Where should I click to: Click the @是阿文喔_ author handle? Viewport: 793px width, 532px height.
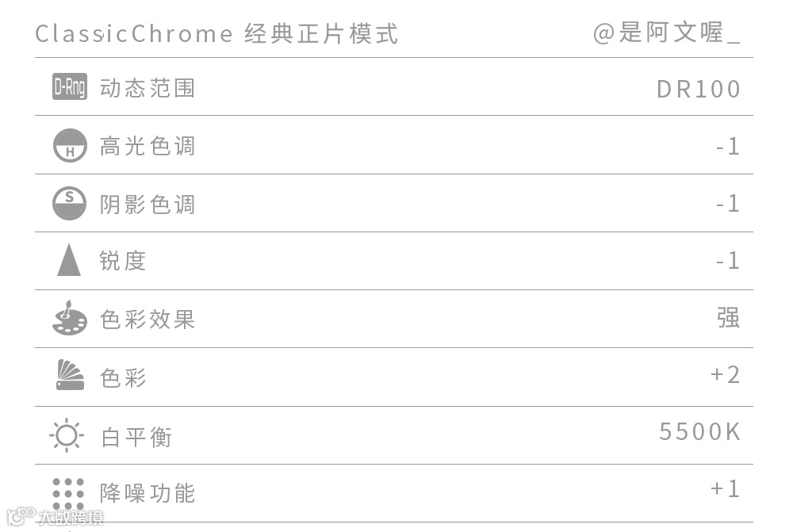pyautogui.click(x=667, y=33)
